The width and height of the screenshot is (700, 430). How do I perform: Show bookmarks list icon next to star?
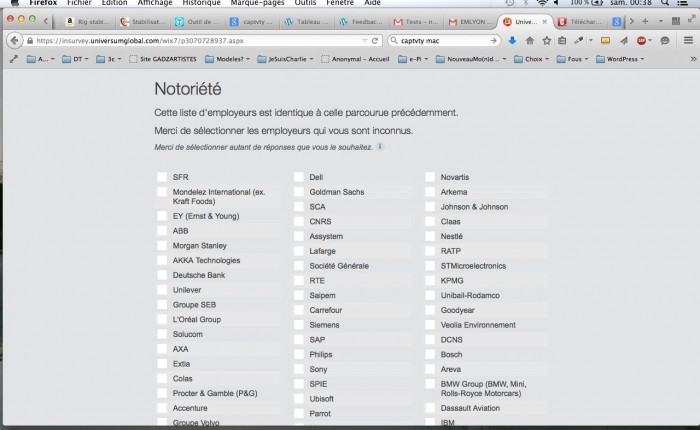pos(562,41)
